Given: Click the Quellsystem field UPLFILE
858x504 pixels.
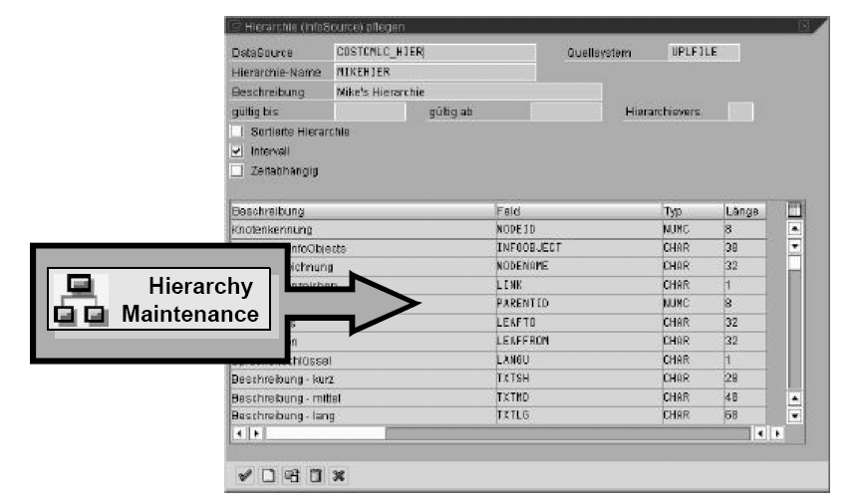Looking at the screenshot, I should 704,52.
